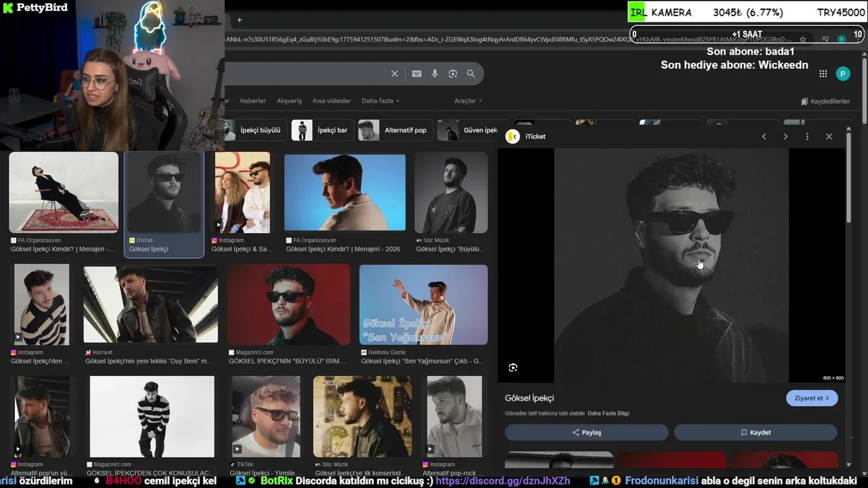Open the Magazinci red background thumbnail
868x488 pixels.
[x=289, y=304]
